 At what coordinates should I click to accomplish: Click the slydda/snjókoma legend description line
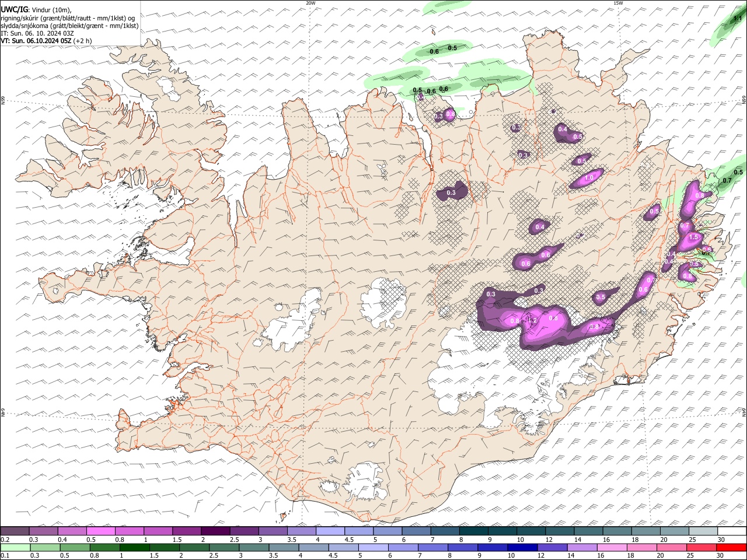click(x=69, y=26)
